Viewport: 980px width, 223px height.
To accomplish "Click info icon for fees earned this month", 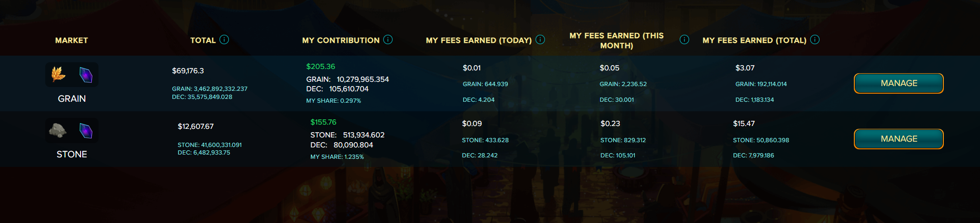I will coord(684,39).
